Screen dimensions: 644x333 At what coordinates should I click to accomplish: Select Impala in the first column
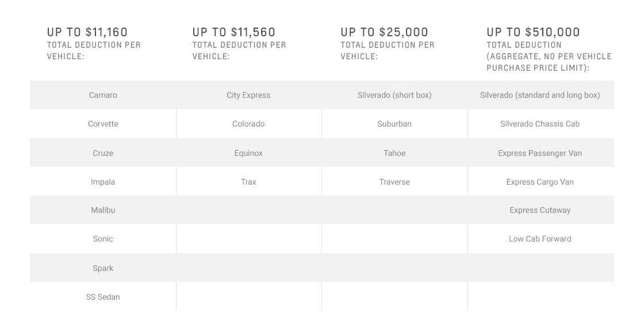(103, 182)
